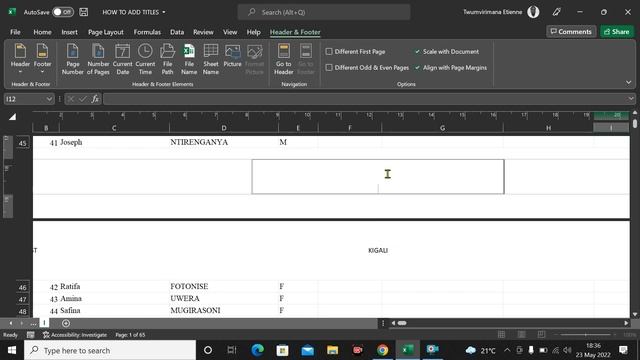The width and height of the screenshot is (640, 360).
Task: Open the View tab
Action: (x=230, y=32)
